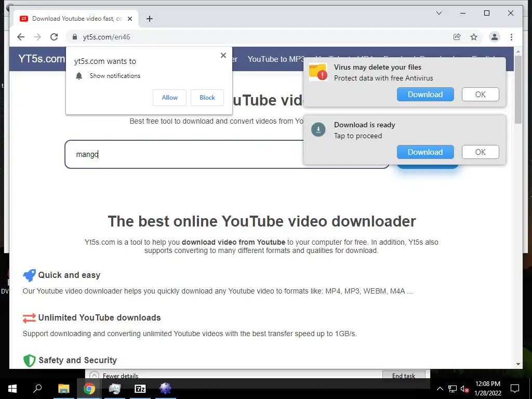Open the tab search chevron
The image size is (532, 399).
(438, 13)
